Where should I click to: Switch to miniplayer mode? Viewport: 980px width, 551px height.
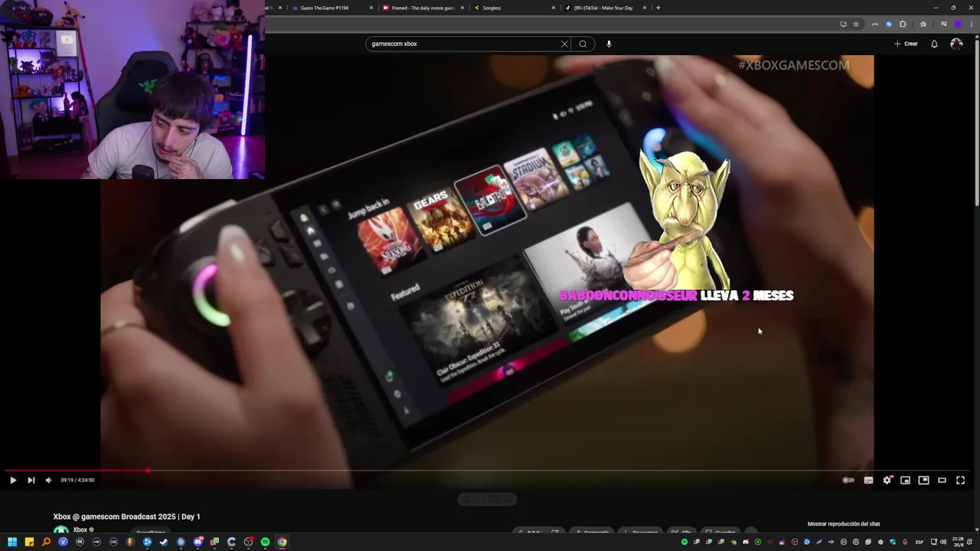(x=905, y=480)
